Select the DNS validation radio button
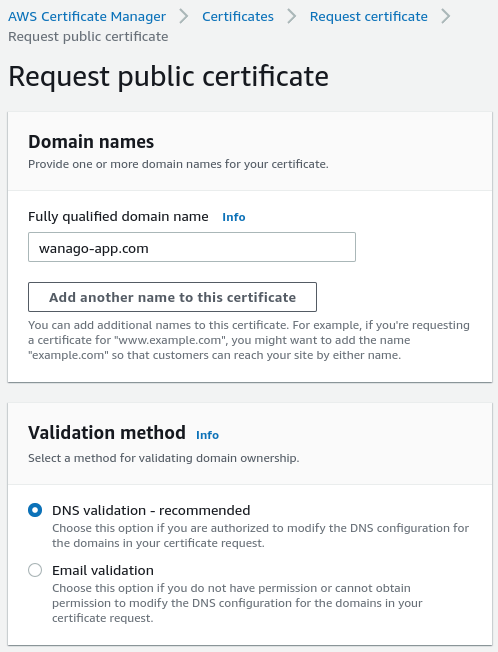 [x=35, y=510]
